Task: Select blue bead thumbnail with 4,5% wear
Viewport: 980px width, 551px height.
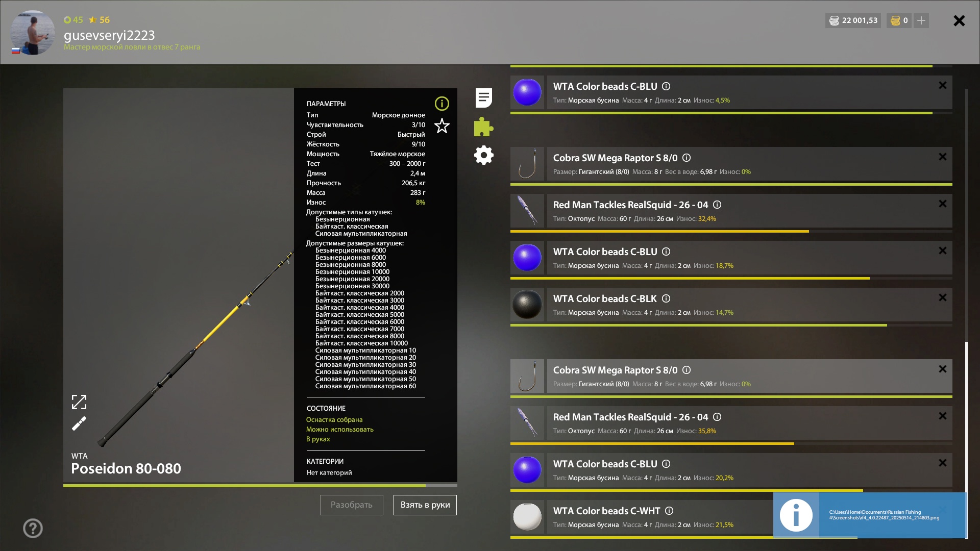Action: coord(527,92)
